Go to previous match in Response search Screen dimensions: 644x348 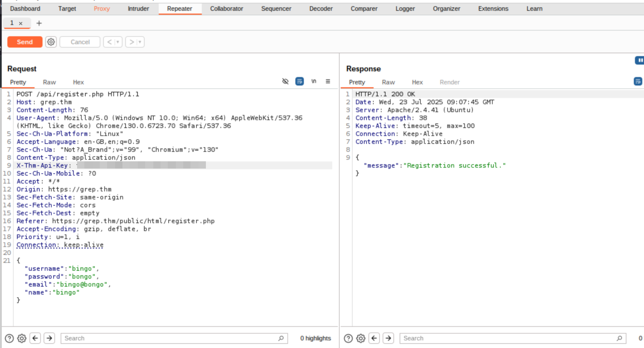374,338
